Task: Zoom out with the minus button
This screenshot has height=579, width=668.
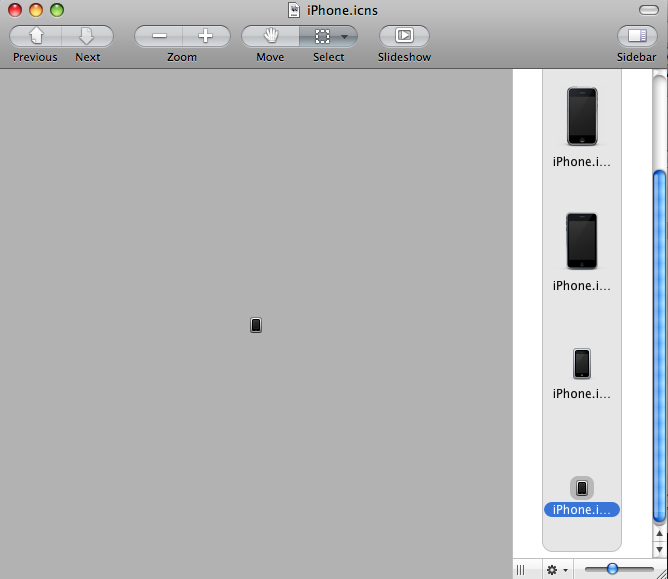Action: [158, 36]
